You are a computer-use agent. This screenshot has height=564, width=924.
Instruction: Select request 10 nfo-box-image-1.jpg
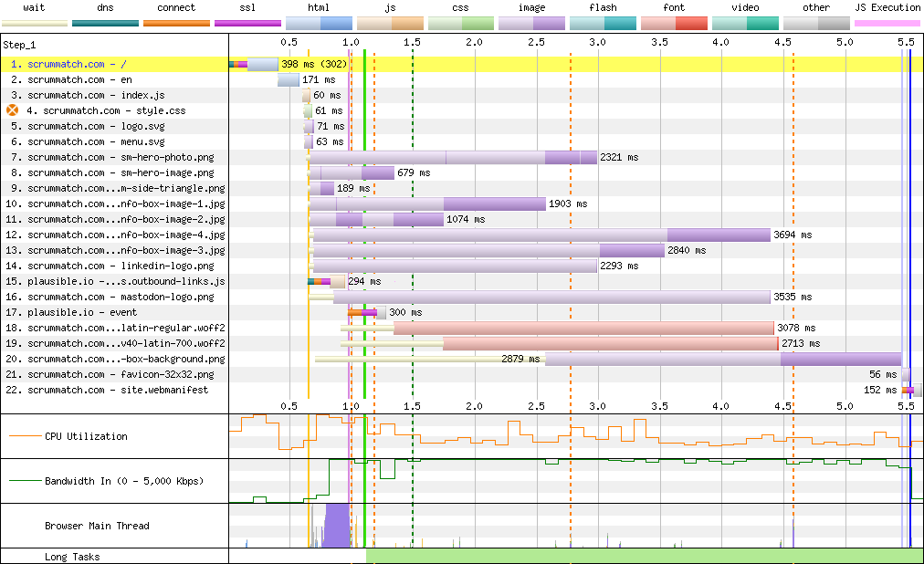click(x=115, y=204)
